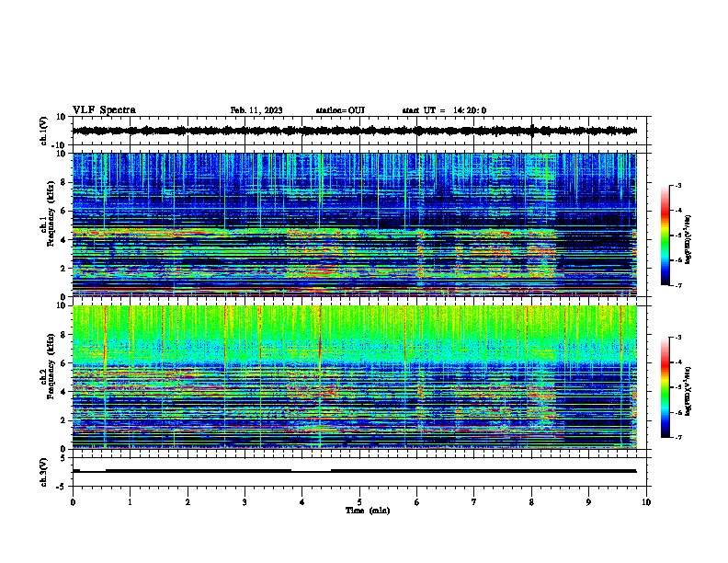728x563 pixels.
Task: Click time axis tick label "5"
Action: pyautogui.click(x=359, y=502)
